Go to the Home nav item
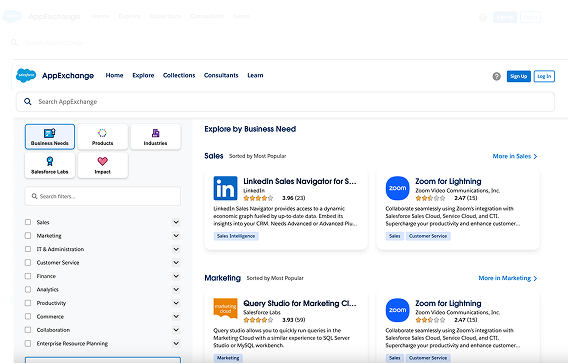 click(114, 75)
